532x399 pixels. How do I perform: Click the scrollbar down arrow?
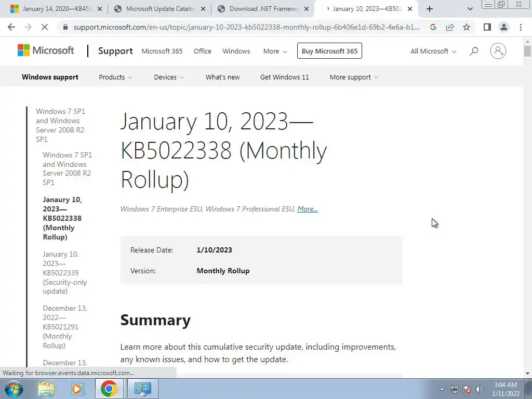pos(527,374)
